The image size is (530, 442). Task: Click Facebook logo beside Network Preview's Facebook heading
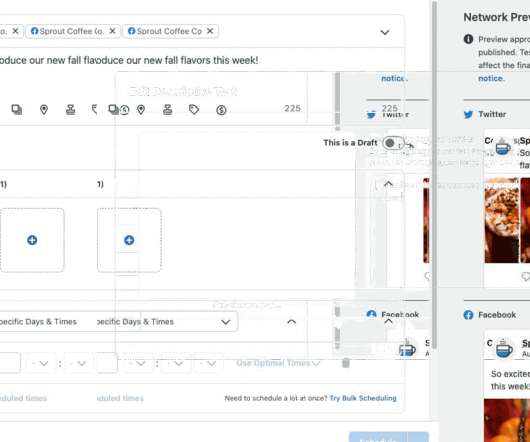468,315
